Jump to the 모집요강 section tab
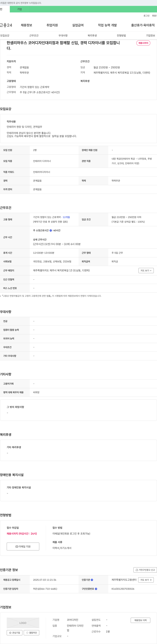The width and height of the screenshot is (157, 644). 5,35
